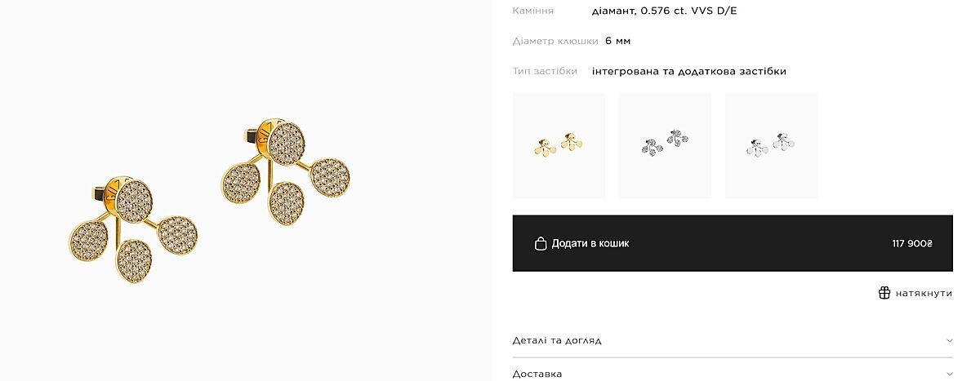980x381 pixels.
Task: Click the 117 900₴ price text
Action: click(912, 243)
